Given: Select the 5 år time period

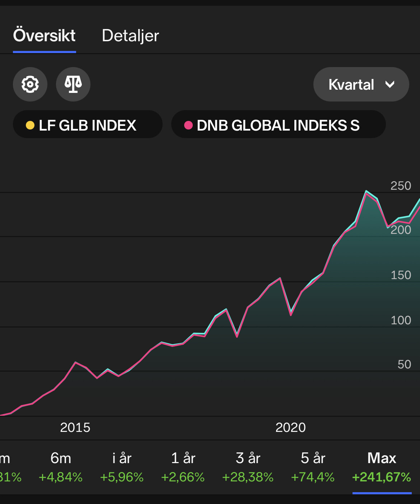Looking at the screenshot, I should 313,467.
